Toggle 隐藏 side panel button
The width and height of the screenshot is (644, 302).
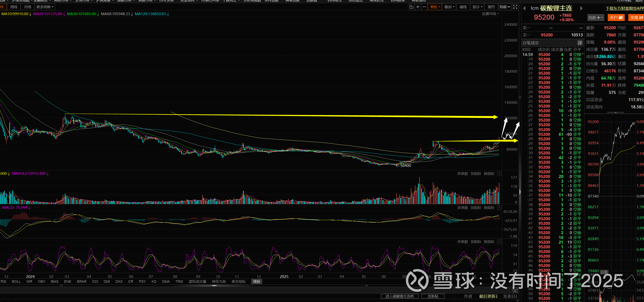(505, 7)
